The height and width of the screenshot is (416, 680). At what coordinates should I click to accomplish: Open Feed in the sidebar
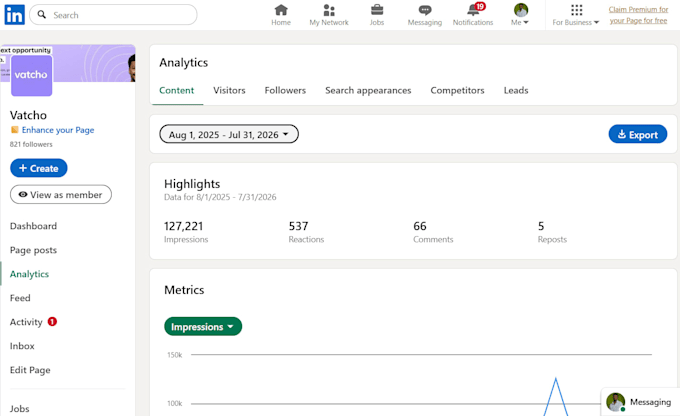[20, 298]
